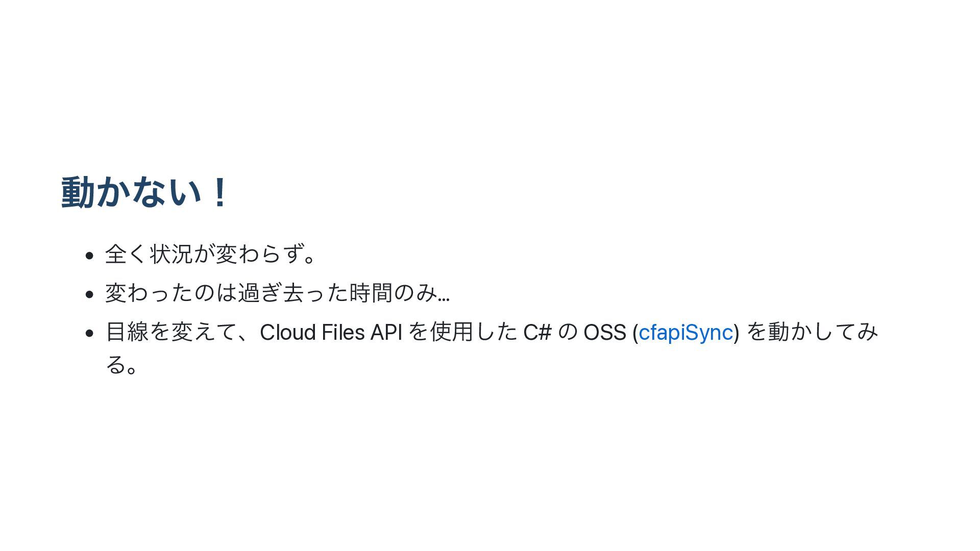Click the word 状況 in first bullet
This screenshot has height=551, width=980.
point(171,254)
